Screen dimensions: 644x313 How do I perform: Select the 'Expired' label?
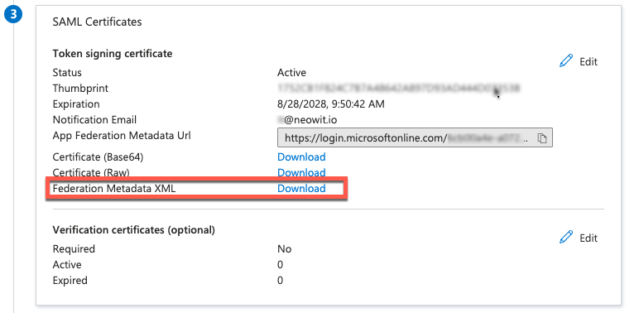click(70, 281)
